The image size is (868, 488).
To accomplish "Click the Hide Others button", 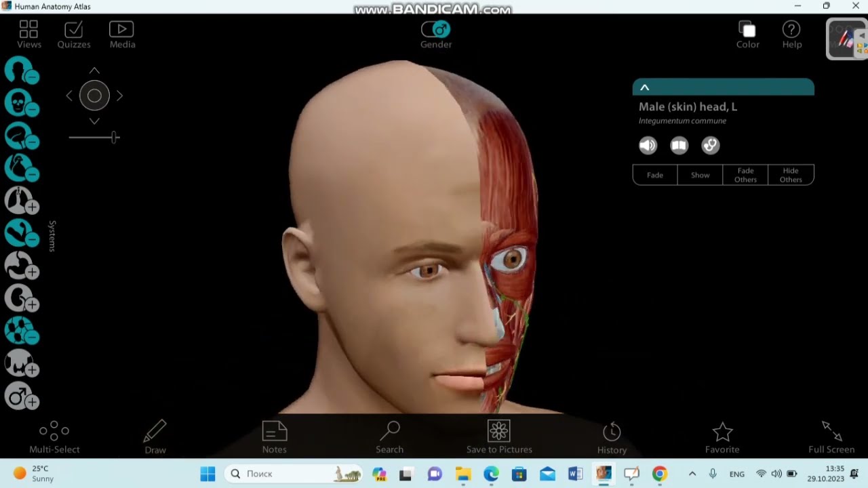I will (x=791, y=175).
